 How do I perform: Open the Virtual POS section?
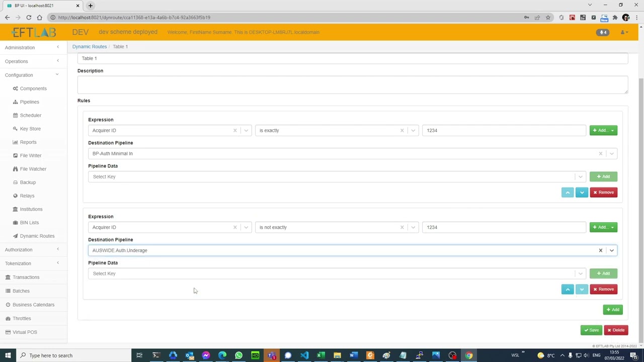25,332
